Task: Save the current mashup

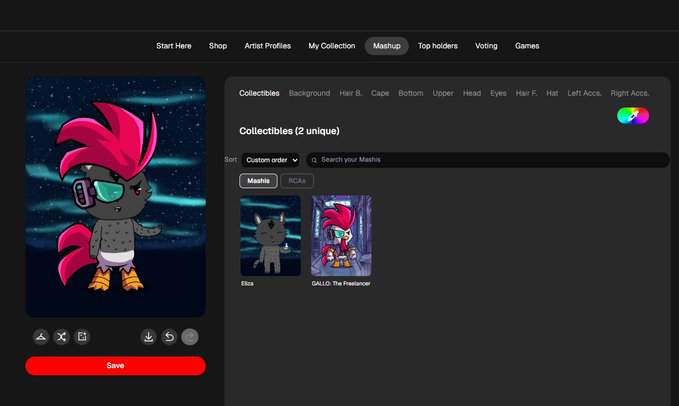Action: click(x=115, y=366)
